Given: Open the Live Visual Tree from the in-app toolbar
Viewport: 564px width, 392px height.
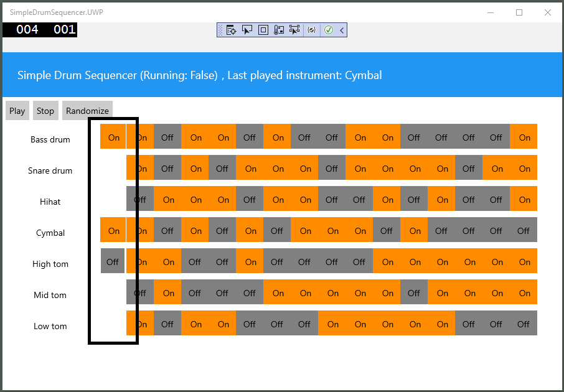Looking at the screenshot, I should (x=231, y=29).
